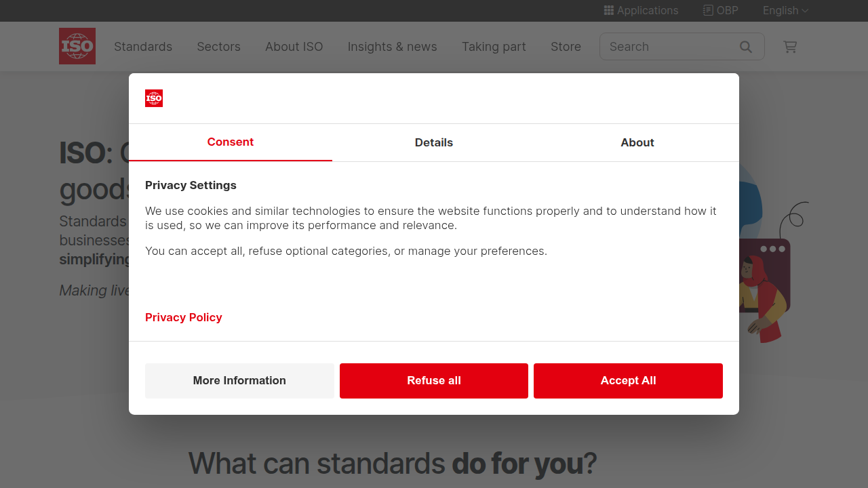Open the Sectors menu
868x488 pixels.
point(218,47)
